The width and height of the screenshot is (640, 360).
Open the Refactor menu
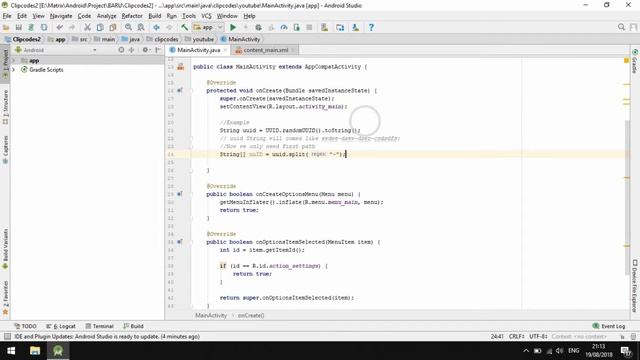132,16
